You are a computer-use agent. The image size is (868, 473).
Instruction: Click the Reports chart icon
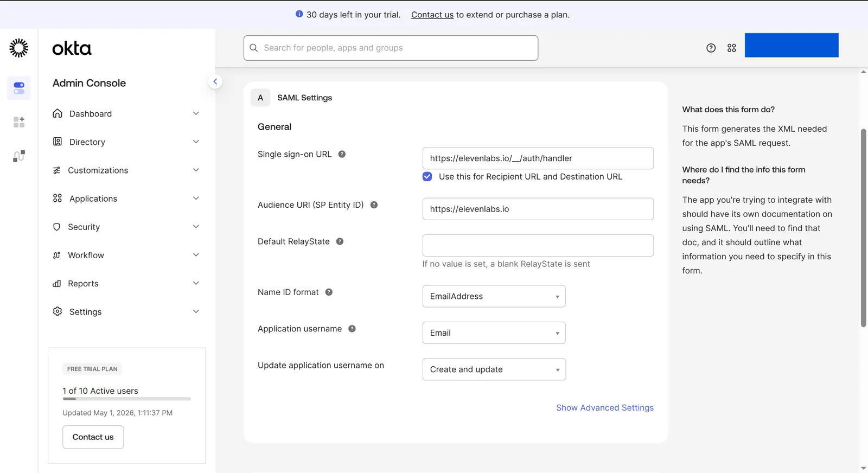point(57,283)
